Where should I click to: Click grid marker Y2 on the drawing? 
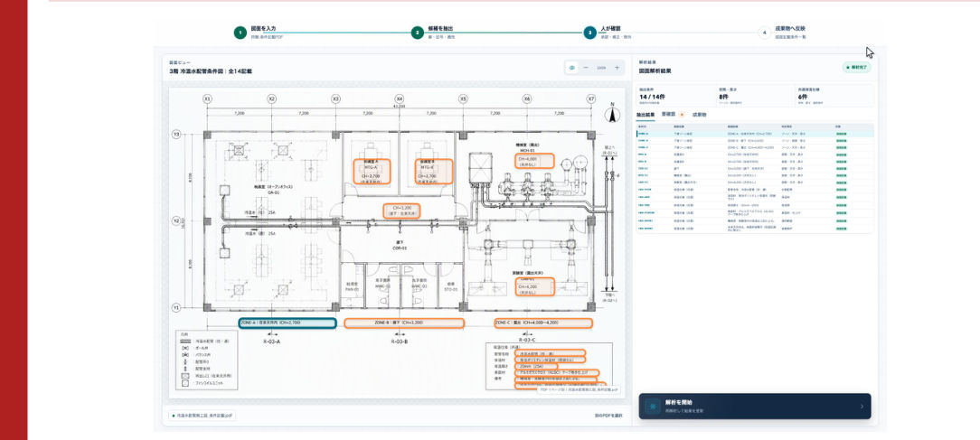tap(176, 220)
